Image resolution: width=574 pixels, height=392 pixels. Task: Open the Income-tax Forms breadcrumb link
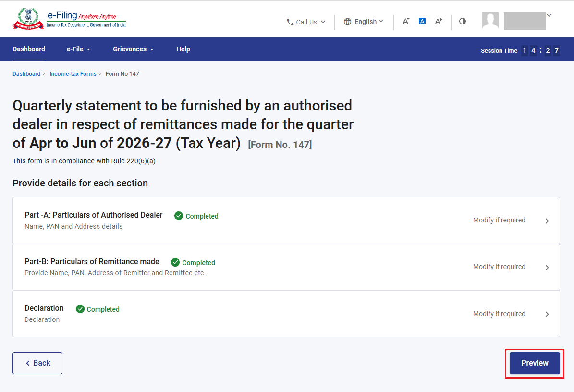73,74
